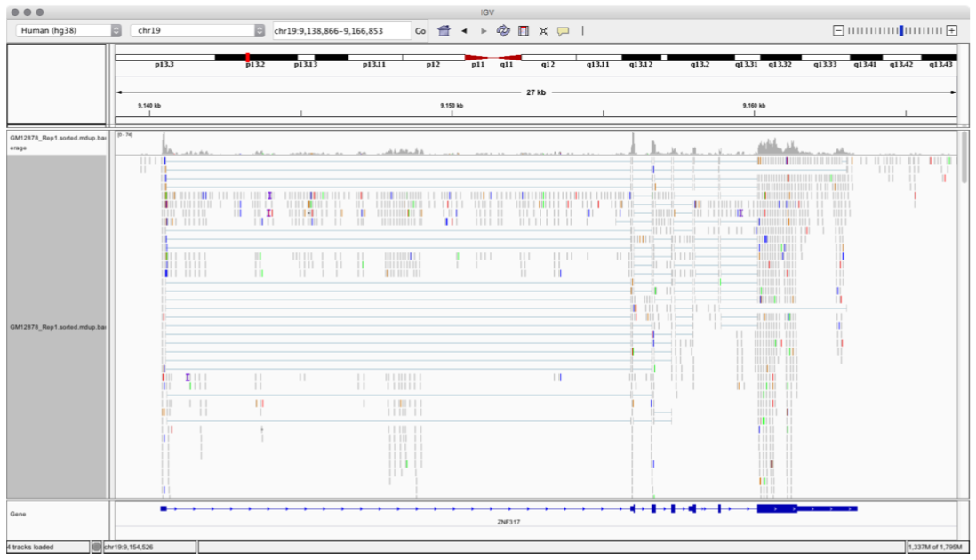Select the Gene track name
This screenshot has width=976, height=560.
[18, 514]
